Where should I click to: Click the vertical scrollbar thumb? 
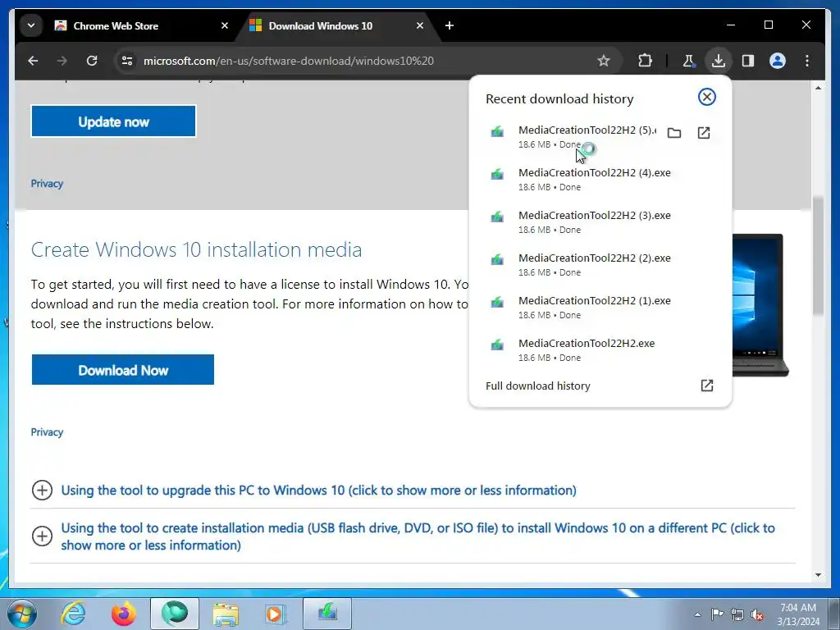(818, 256)
